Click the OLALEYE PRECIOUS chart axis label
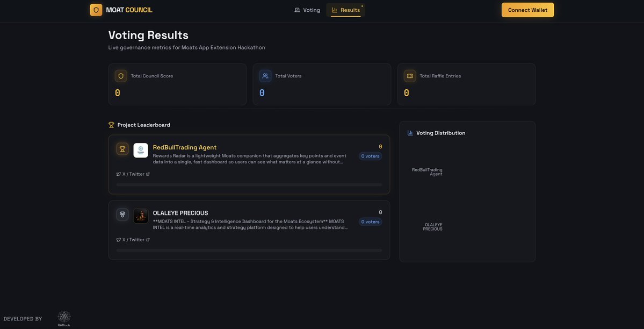This screenshot has width=644, height=329. pos(432,227)
